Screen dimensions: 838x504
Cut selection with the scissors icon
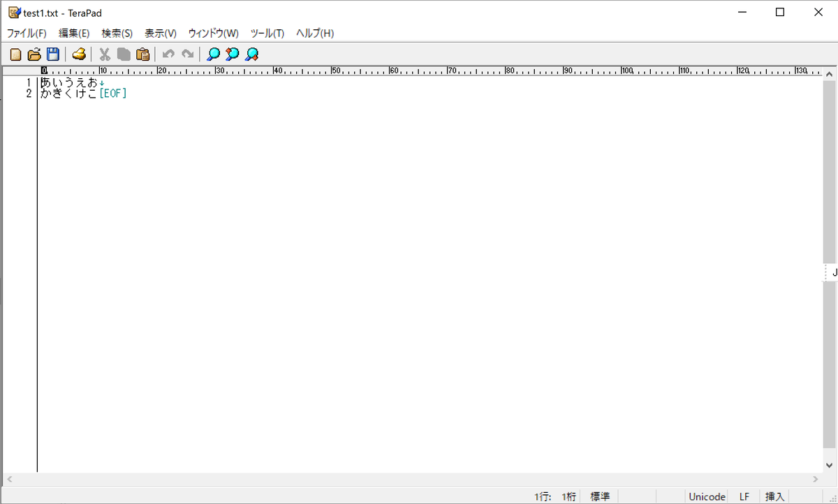(x=105, y=54)
